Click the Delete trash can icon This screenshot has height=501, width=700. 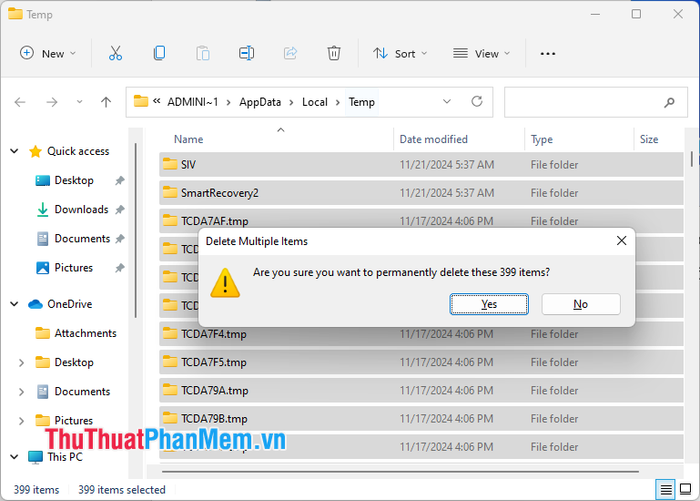pyautogui.click(x=334, y=53)
